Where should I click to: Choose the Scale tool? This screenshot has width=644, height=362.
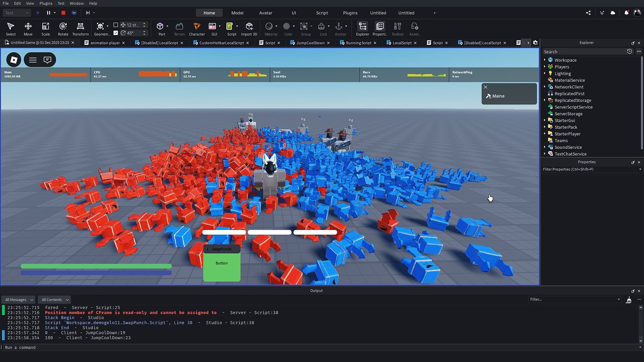(x=45, y=28)
